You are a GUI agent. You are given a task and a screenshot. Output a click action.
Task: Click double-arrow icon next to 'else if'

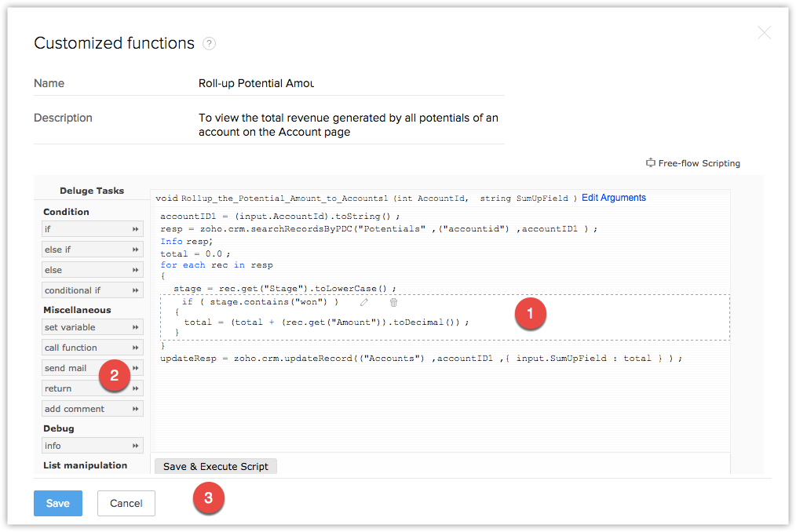pos(136,250)
